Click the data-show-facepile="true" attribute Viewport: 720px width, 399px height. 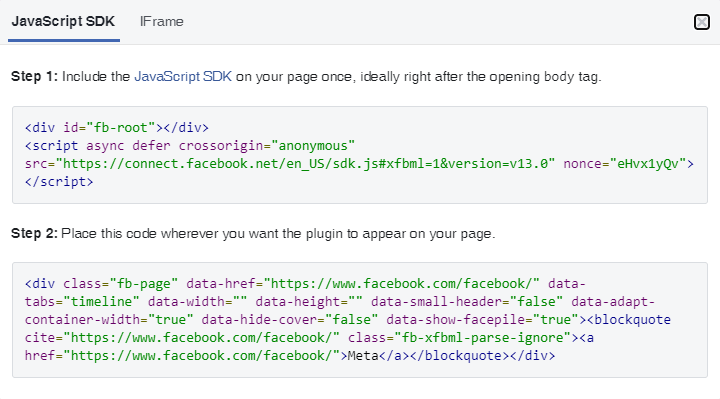click(x=482, y=320)
